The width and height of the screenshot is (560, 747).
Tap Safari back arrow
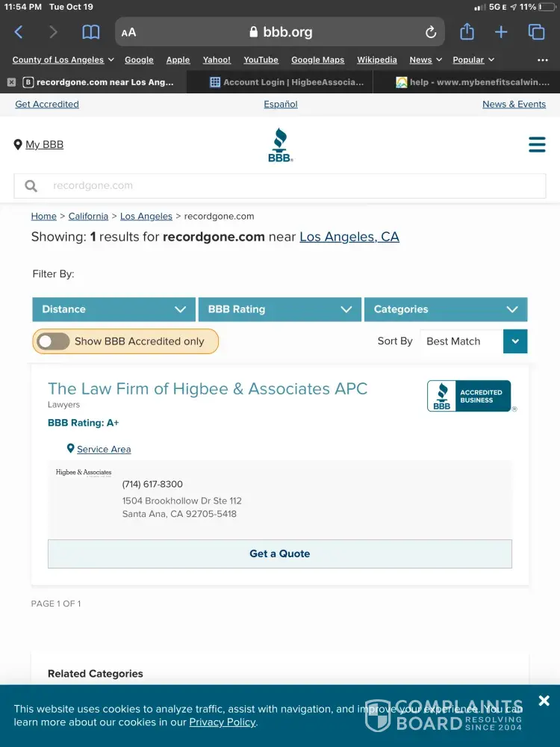point(19,32)
